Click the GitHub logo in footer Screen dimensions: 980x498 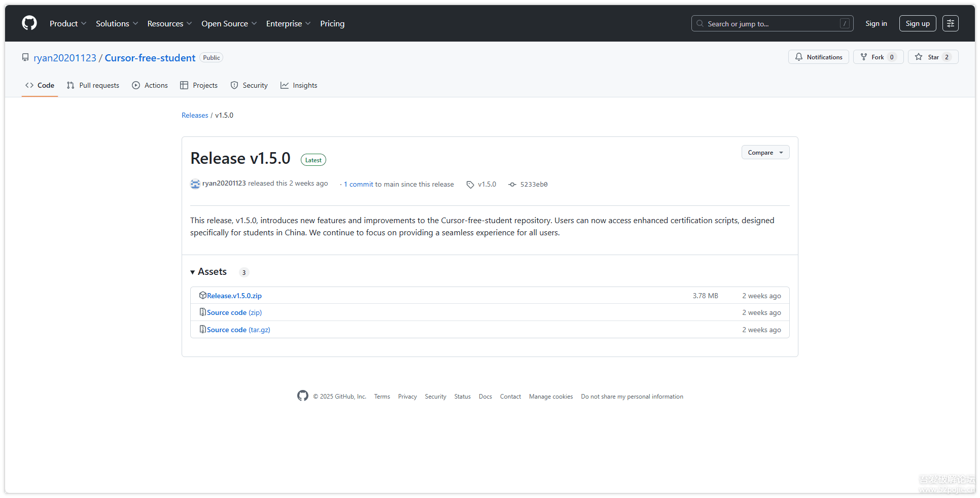303,396
